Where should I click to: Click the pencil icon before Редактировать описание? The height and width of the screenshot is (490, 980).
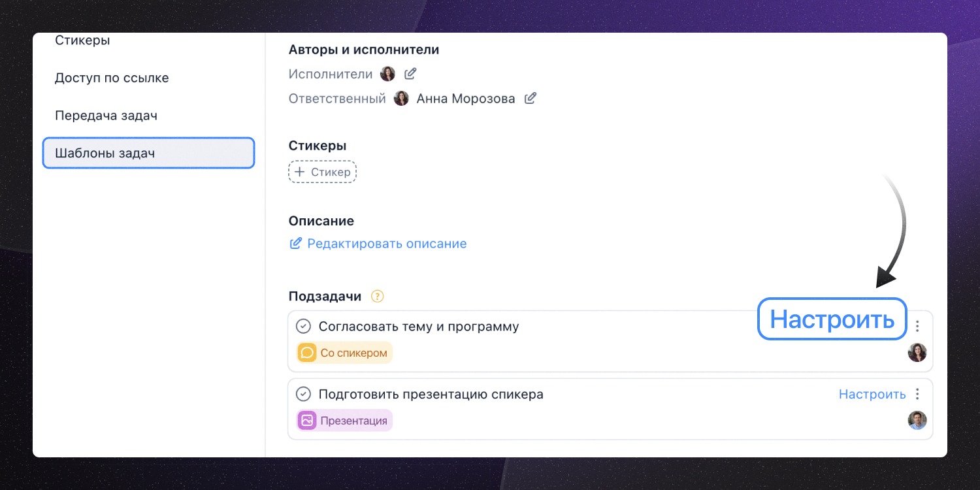(x=295, y=244)
